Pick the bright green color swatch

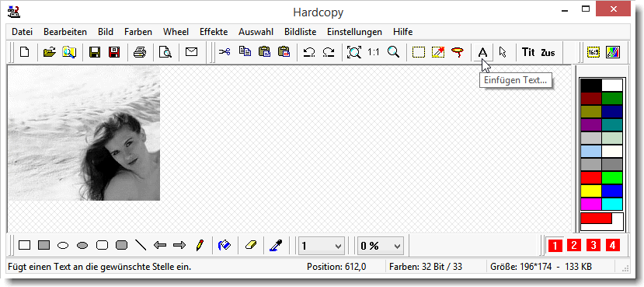coord(612,177)
